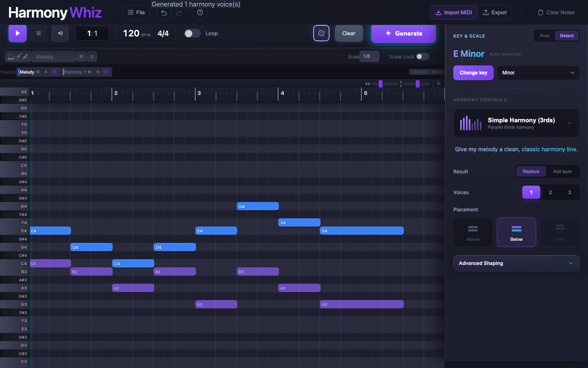Select the long G3 harmony note in bar 4
The image size is (588, 368).
362,304
